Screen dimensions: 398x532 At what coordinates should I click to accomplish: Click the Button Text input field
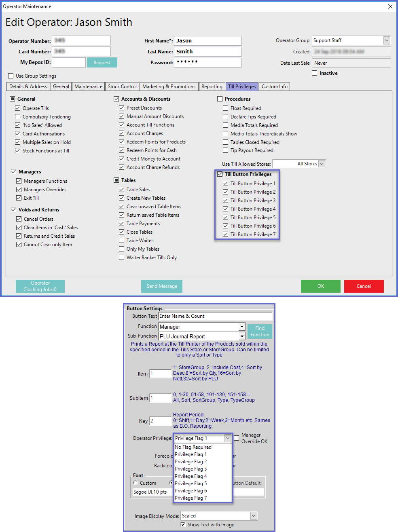tap(216, 316)
